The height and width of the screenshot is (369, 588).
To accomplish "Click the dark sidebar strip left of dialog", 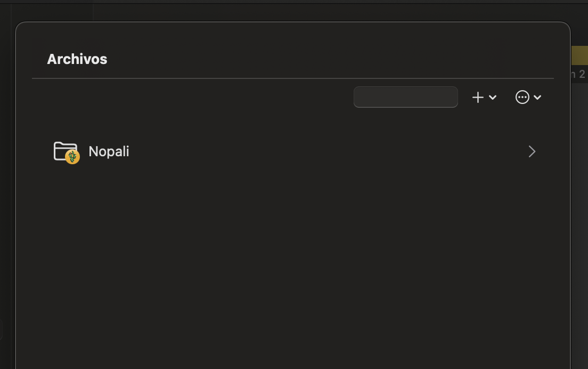I will 6,188.
